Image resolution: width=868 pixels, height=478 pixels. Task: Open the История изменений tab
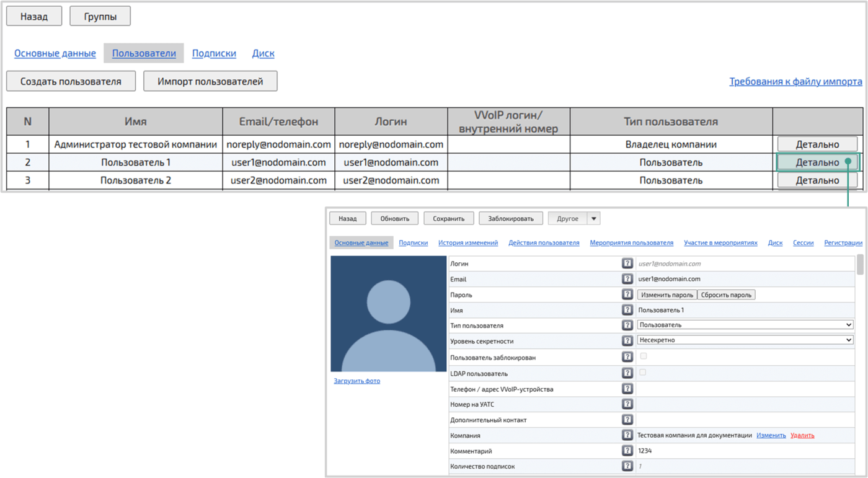(468, 242)
